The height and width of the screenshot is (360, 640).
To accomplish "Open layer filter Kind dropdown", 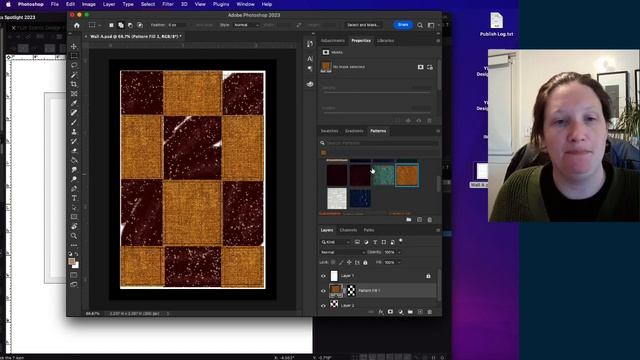I will [336, 242].
